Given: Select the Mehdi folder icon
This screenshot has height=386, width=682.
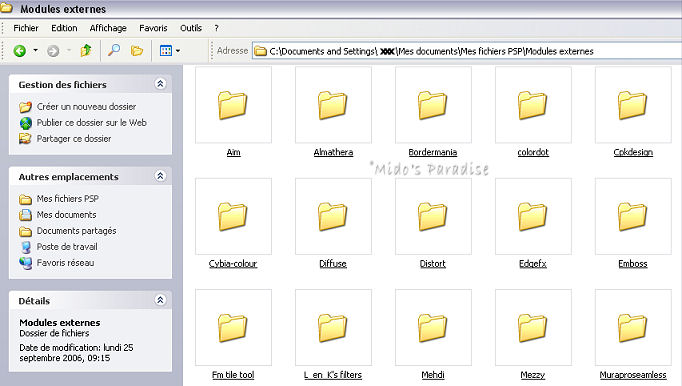Looking at the screenshot, I should click(x=433, y=328).
